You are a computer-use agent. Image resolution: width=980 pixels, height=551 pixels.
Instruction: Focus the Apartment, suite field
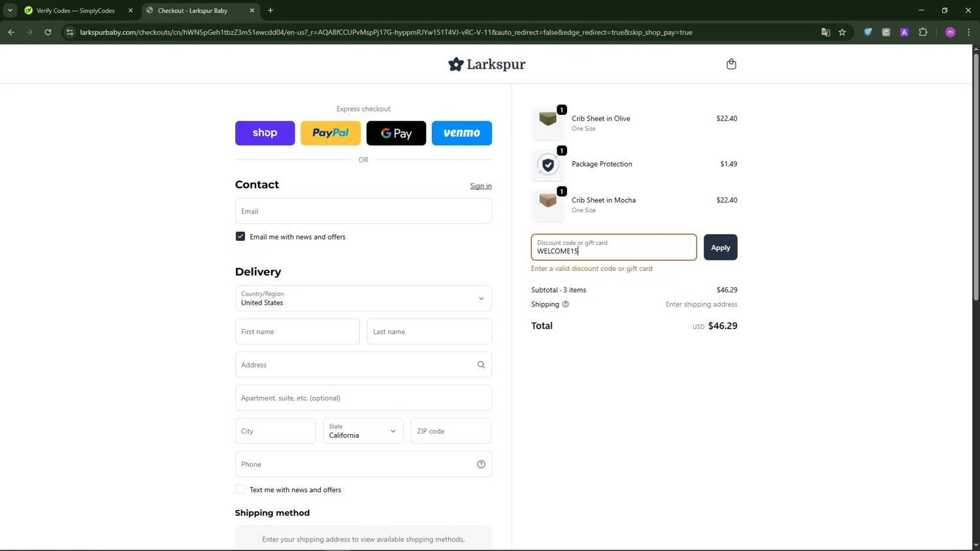point(363,398)
